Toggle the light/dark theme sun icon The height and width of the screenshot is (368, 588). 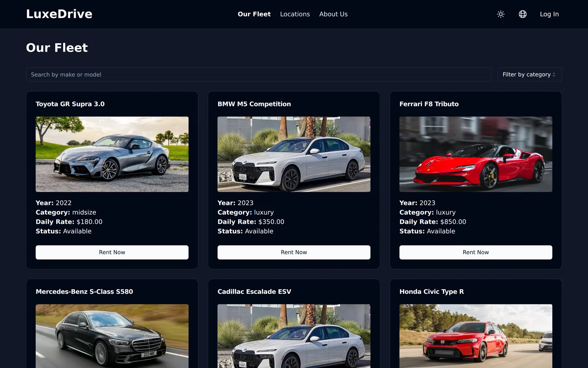501,14
